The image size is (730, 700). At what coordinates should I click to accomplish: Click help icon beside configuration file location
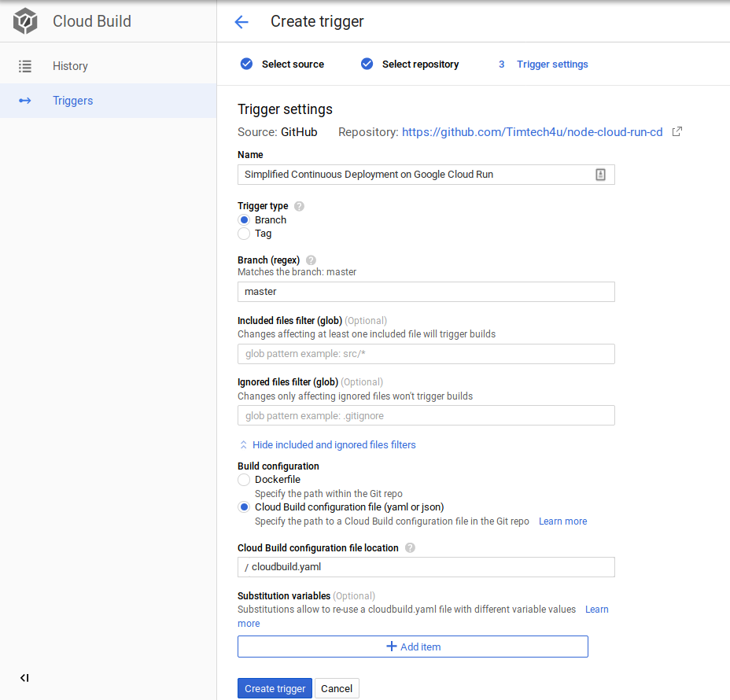tap(410, 547)
